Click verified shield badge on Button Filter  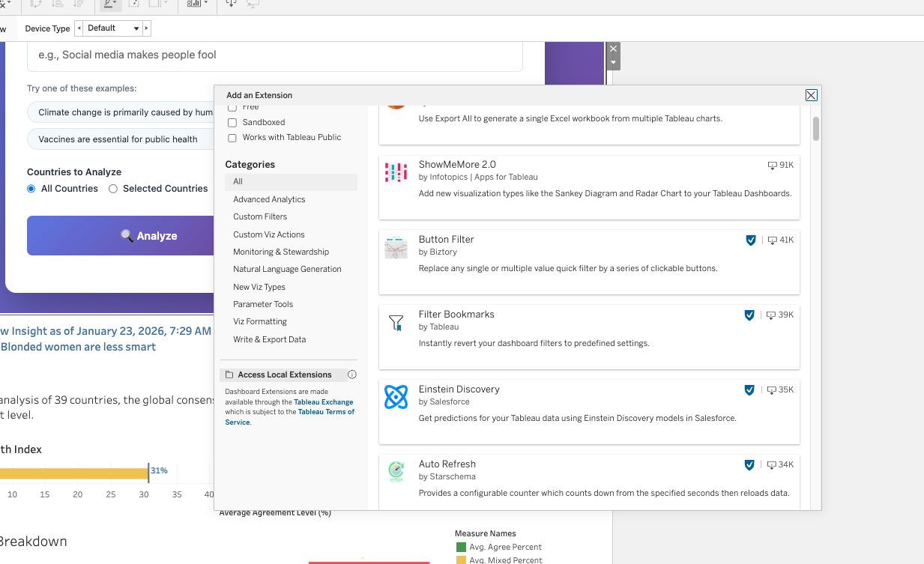pyautogui.click(x=750, y=240)
